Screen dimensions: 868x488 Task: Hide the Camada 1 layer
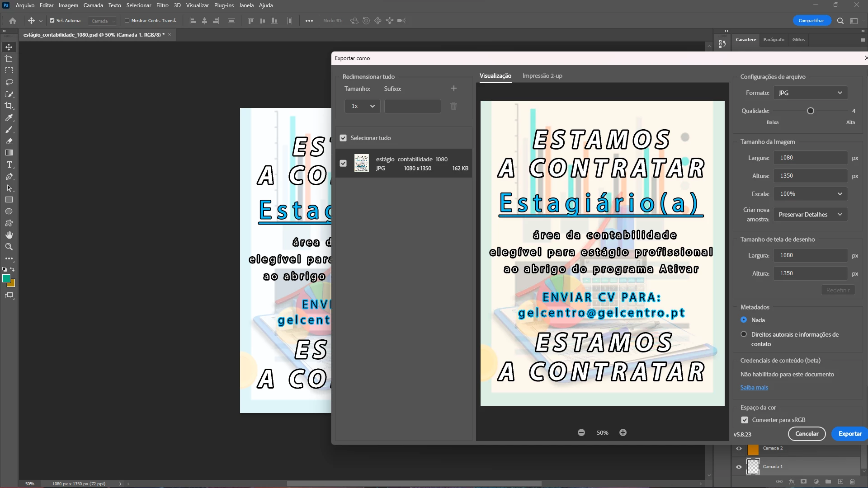(739, 467)
